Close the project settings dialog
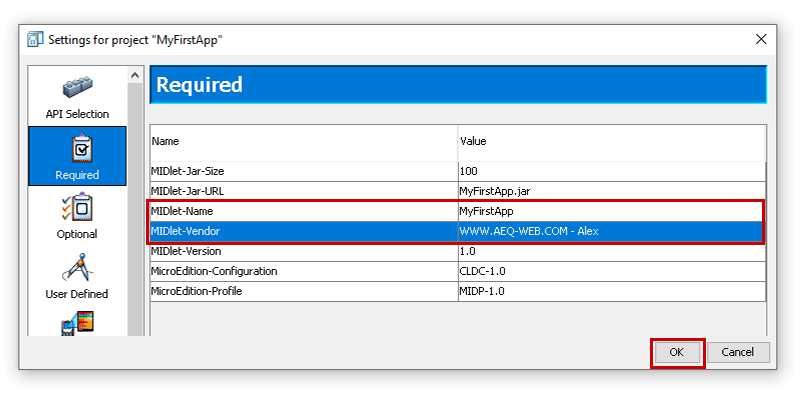 pyautogui.click(x=761, y=39)
